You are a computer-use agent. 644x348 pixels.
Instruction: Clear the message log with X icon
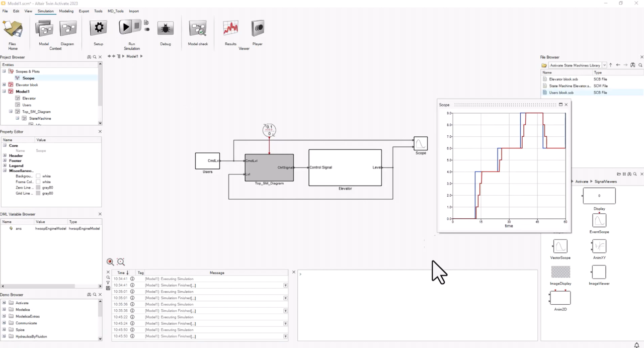[x=108, y=272]
